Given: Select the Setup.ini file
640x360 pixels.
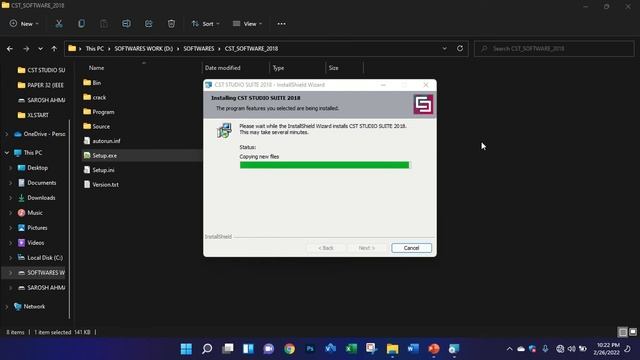Looking at the screenshot, I should click(103, 170).
